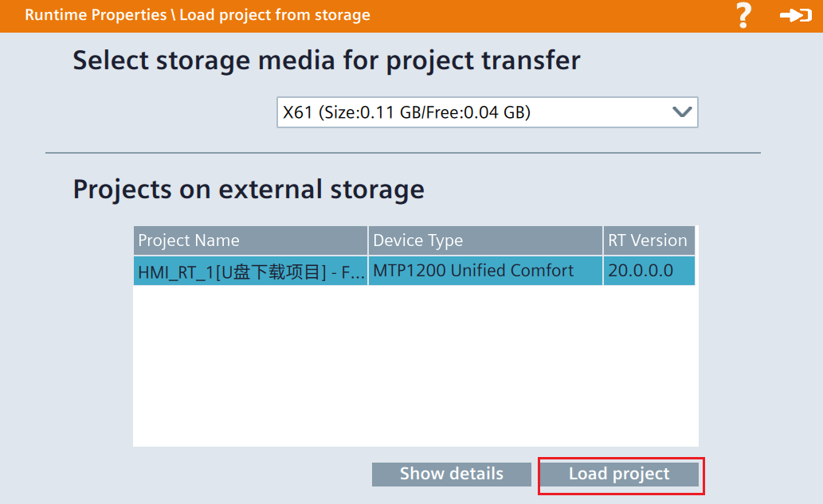Image resolution: width=823 pixels, height=504 pixels.
Task: Click the Projects on external storage heading
Action: pyautogui.click(x=249, y=189)
